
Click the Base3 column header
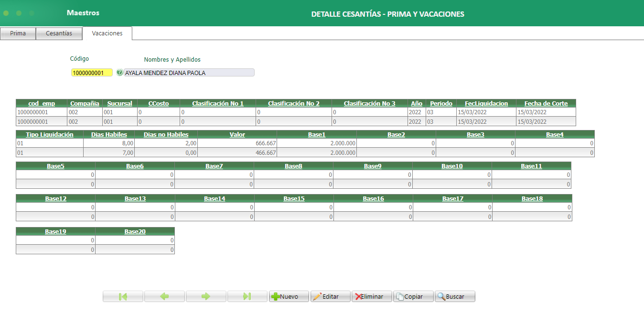(x=475, y=134)
